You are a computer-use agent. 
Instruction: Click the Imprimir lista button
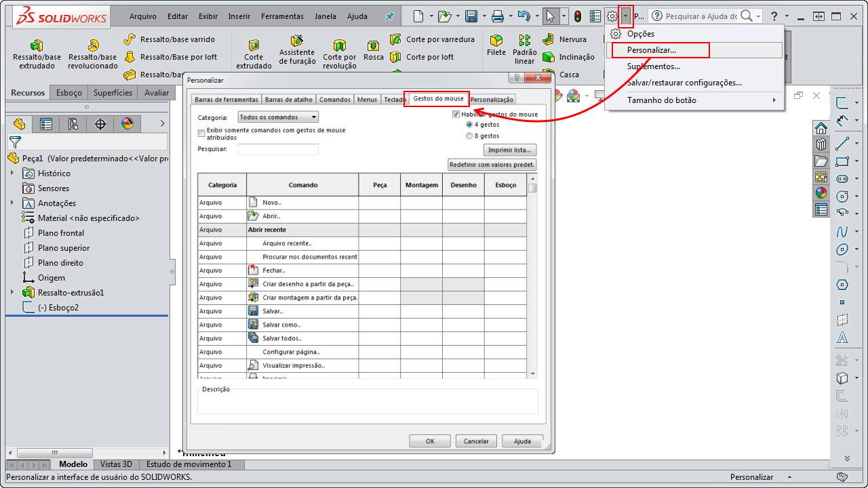click(x=508, y=149)
